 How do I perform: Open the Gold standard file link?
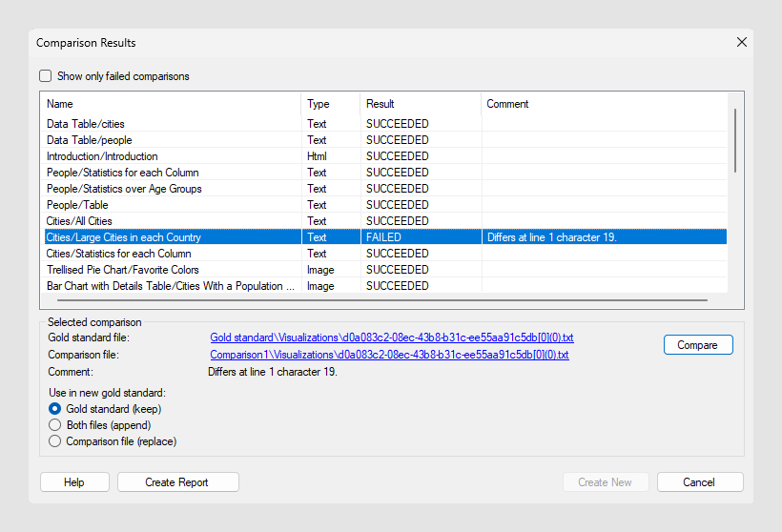pyautogui.click(x=392, y=338)
